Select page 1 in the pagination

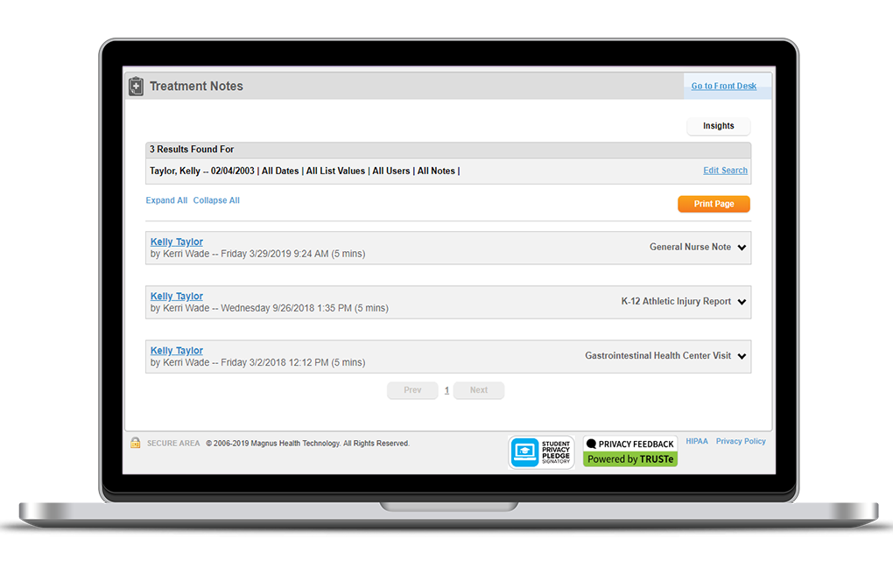446,390
